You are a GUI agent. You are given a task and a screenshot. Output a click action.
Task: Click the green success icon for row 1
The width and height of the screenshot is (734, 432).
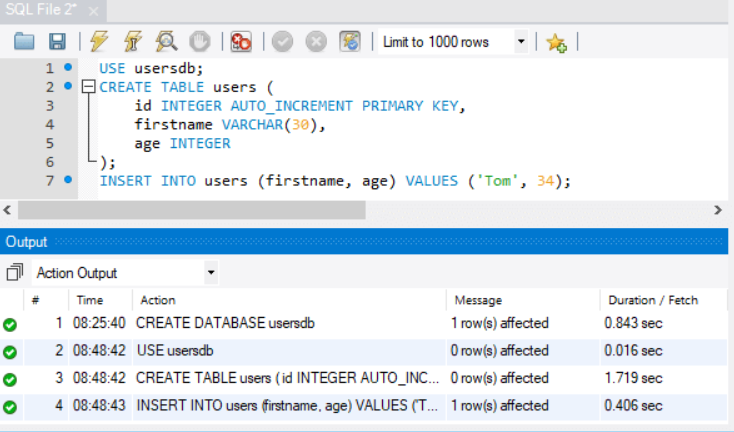(10, 324)
